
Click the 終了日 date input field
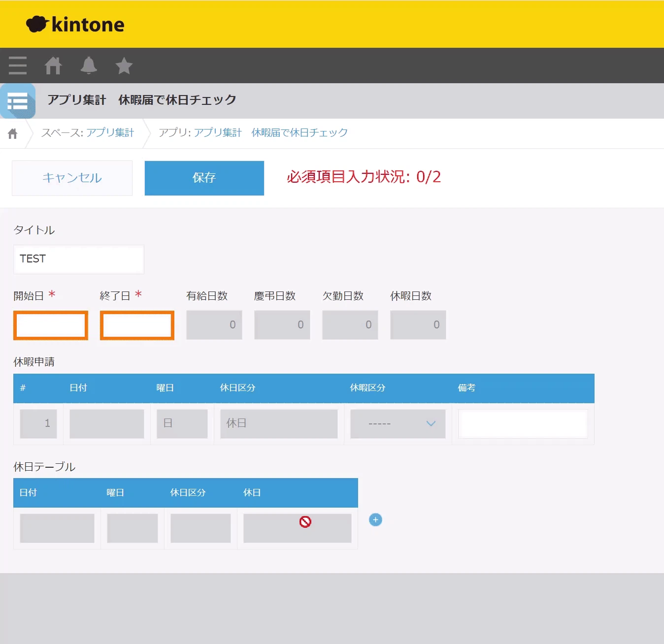[137, 325]
